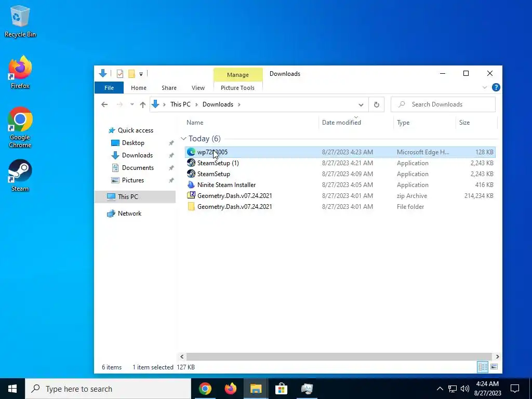Image resolution: width=532 pixels, height=399 pixels.
Task: Show hidden system tray icons
Action: [440, 389]
